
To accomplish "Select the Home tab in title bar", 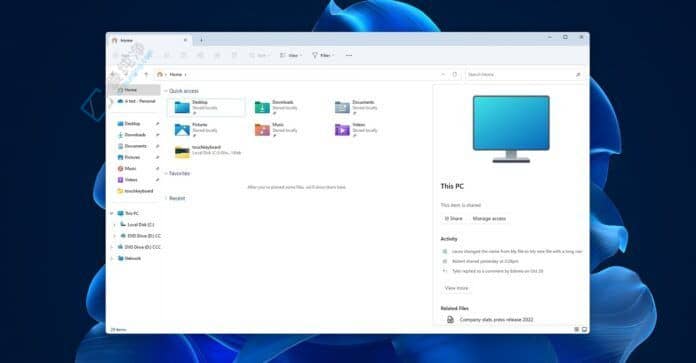I will (150, 40).
